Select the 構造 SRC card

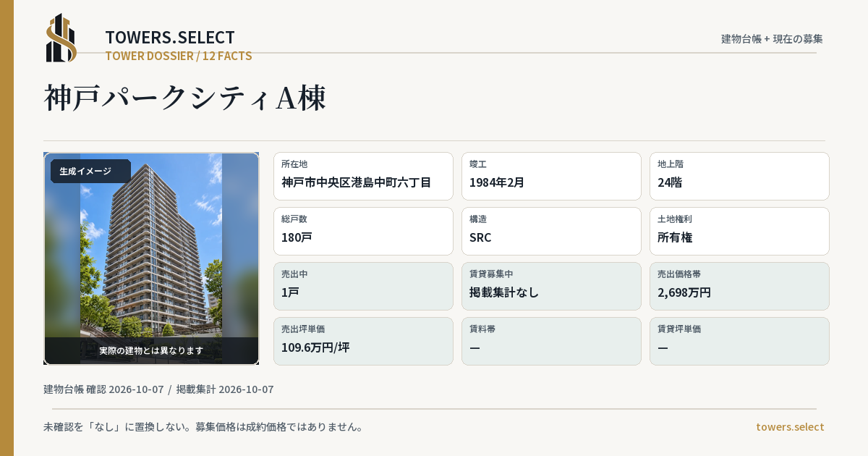coord(551,231)
